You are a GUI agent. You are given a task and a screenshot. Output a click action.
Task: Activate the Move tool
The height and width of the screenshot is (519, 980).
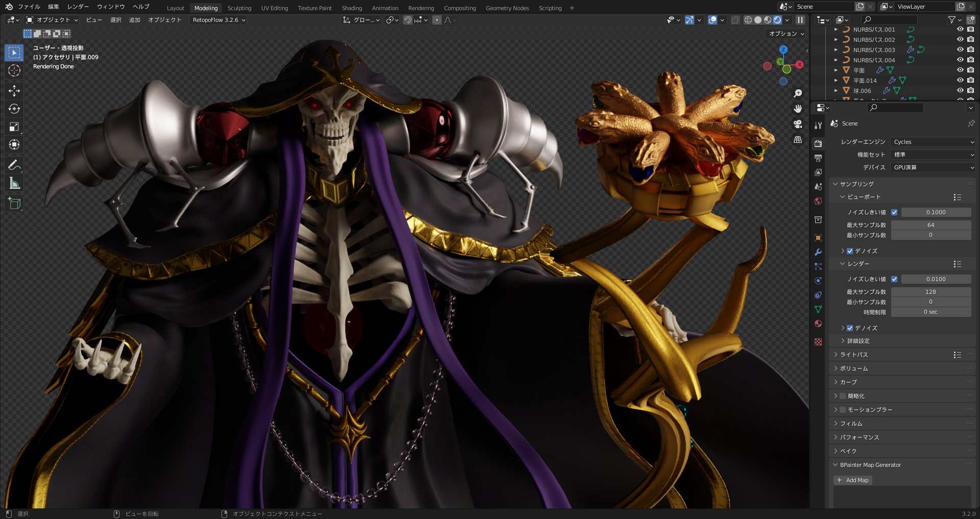tap(14, 91)
